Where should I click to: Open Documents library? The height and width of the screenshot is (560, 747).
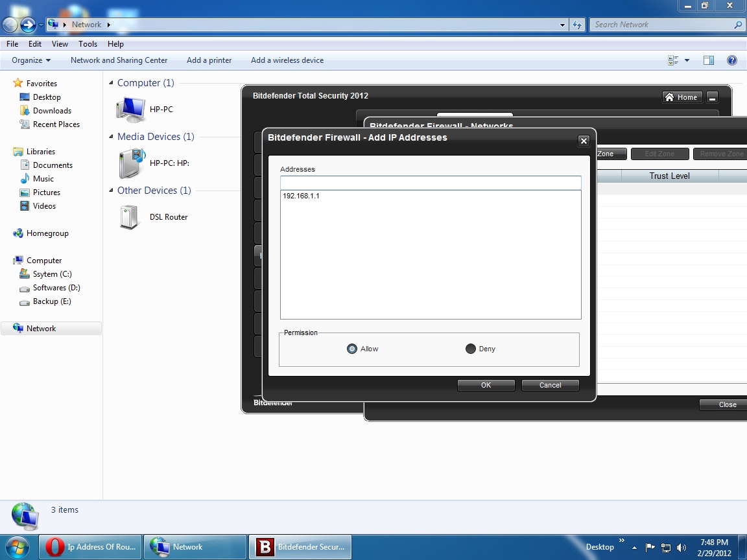point(53,165)
